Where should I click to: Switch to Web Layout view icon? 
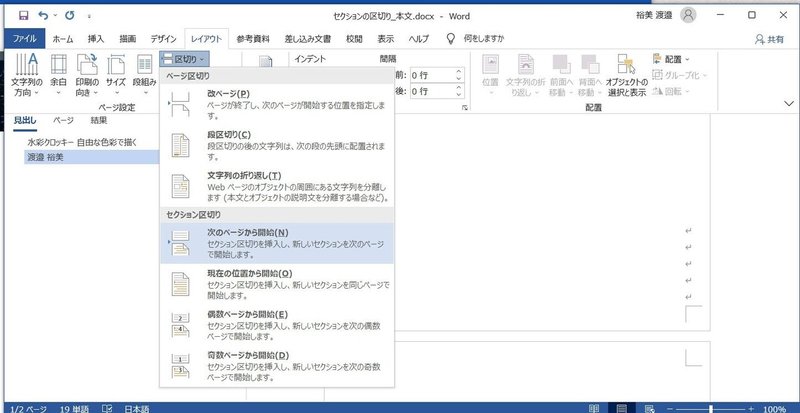[649, 408]
